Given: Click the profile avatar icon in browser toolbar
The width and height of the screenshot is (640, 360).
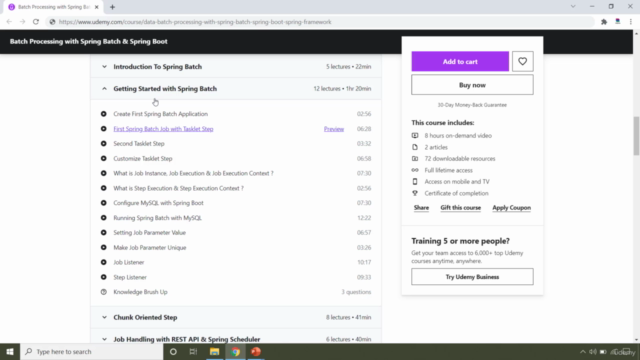Looking at the screenshot, I should coord(618,22).
